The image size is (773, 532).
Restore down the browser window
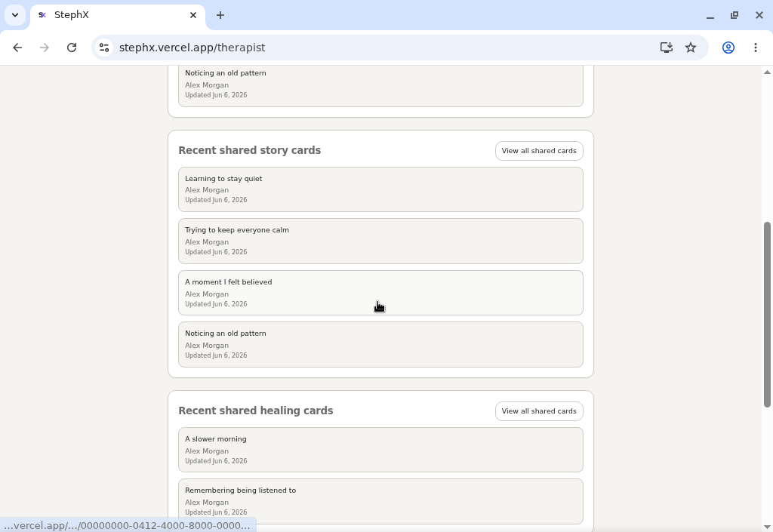[x=735, y=15]
